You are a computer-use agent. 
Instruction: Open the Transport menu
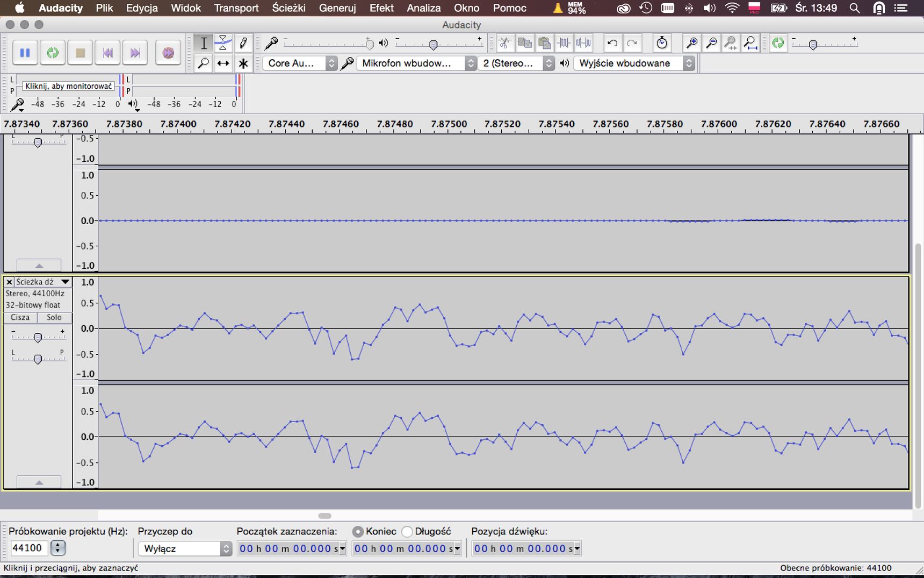236,8
